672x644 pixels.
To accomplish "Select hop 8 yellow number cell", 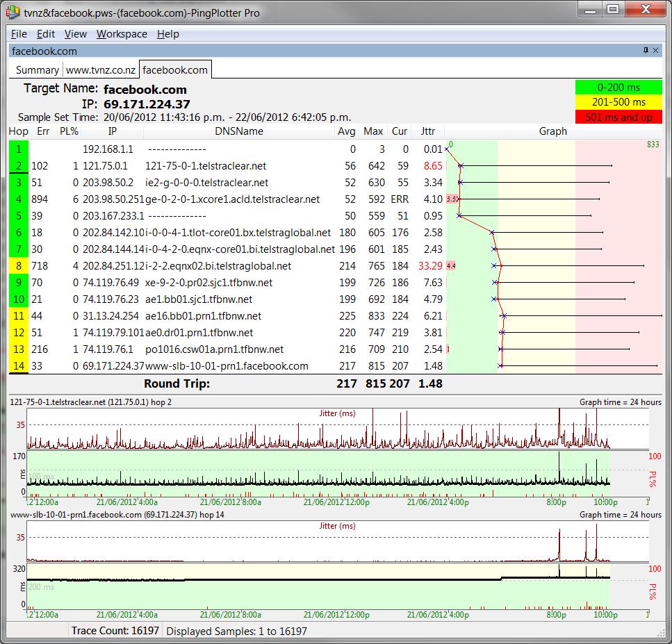I will coord(19,265).
